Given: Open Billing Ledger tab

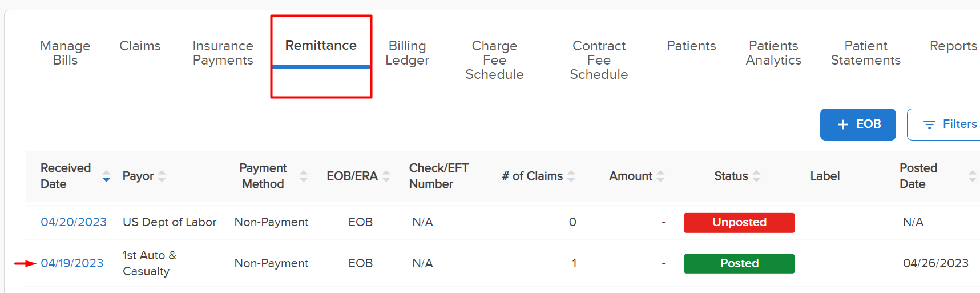Looking at the screenshot, I should [407, 53].
